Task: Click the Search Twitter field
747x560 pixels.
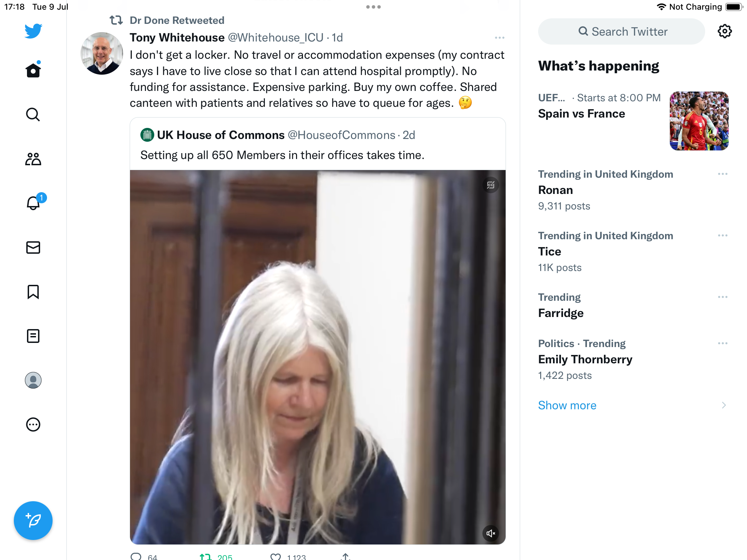Action: [x=621, y=31]
